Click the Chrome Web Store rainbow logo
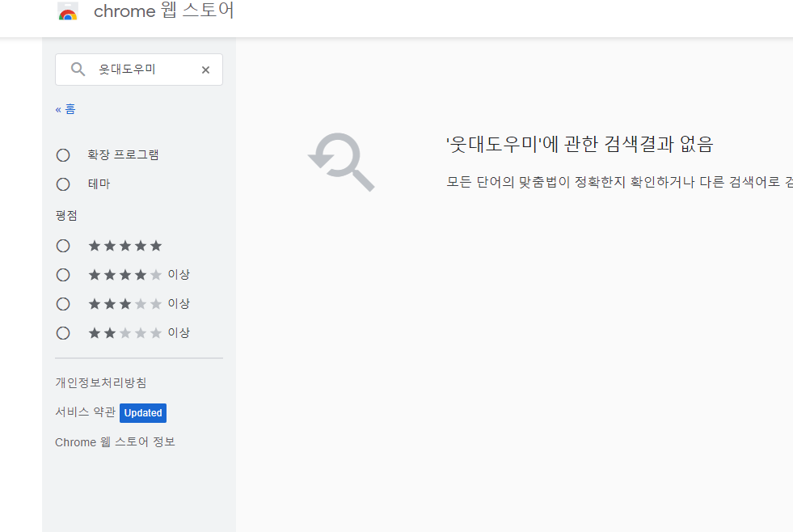Image resolution: width=793 pixels, height=532 pixels. [68, 11]
